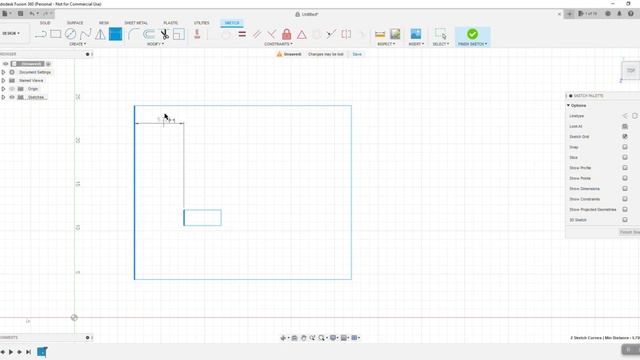Apply the Perpendicular constraint
The height and width of the screenshot is (360, 640).
[272, 34]
